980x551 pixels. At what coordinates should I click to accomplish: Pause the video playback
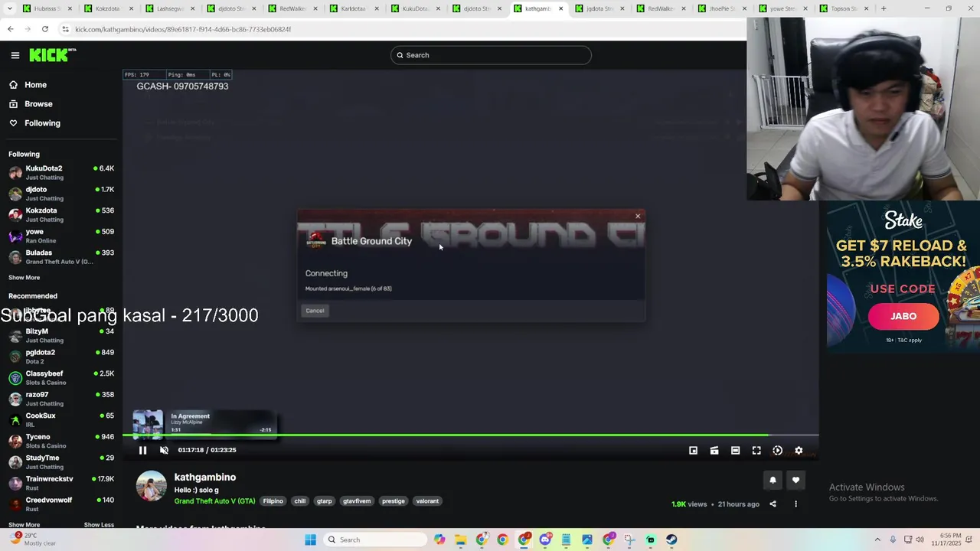pos(142,450)
